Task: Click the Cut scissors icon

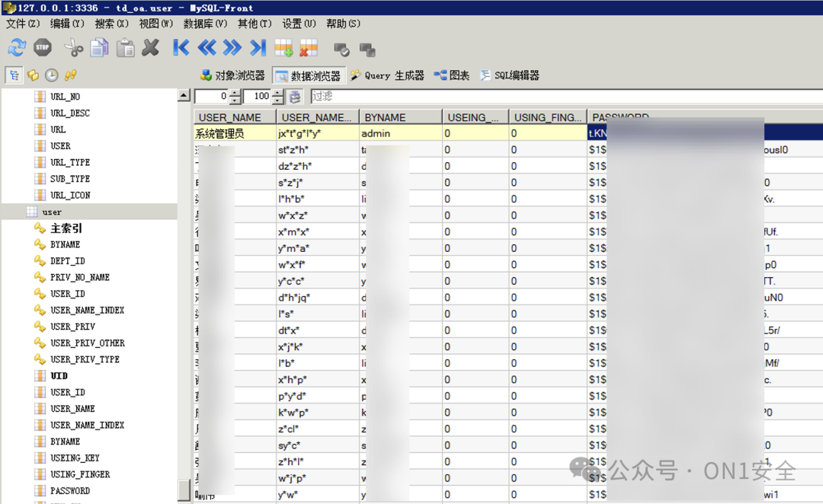Action: click(x=73, y=48)
